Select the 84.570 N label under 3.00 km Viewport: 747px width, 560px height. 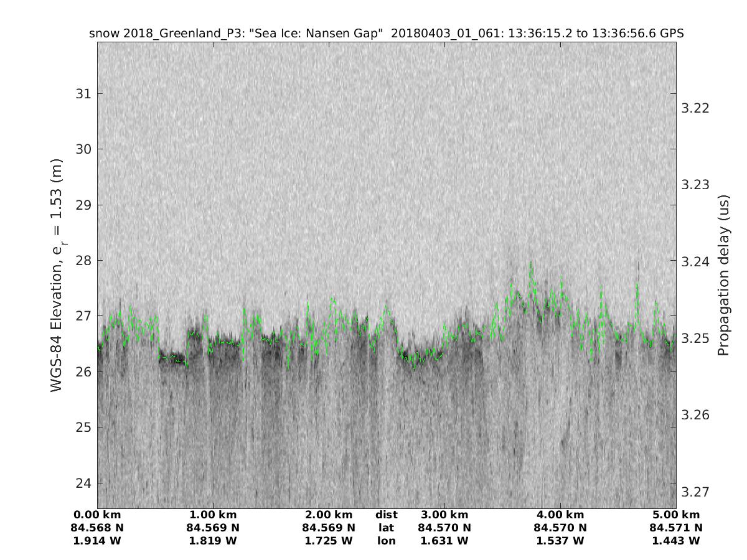(444, 528)
